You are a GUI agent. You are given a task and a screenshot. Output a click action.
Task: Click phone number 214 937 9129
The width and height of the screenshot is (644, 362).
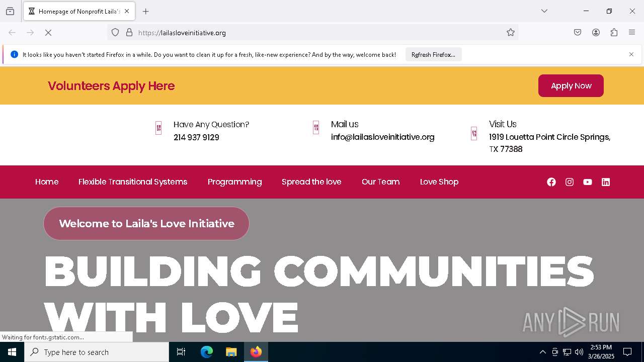coord(196,137)
